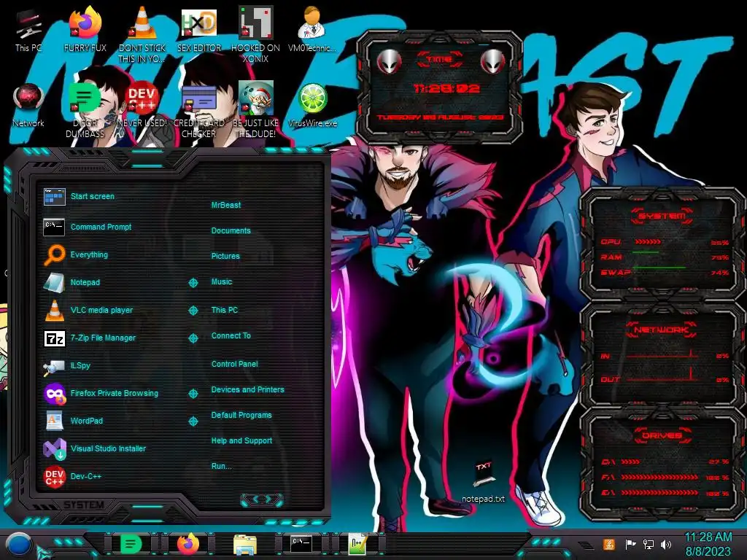Open the Run... dialog from Start menu

pos(221,466)
